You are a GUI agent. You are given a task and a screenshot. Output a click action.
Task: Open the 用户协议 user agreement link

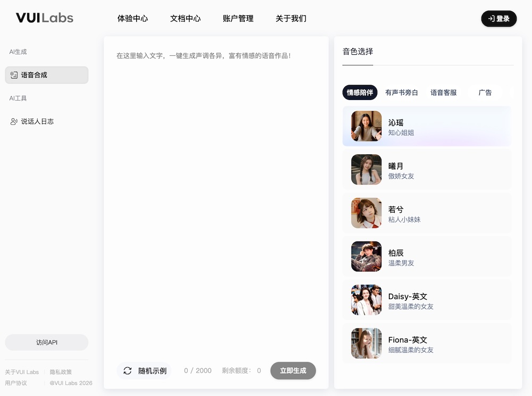pyautogui.click(x=17, y=383)
